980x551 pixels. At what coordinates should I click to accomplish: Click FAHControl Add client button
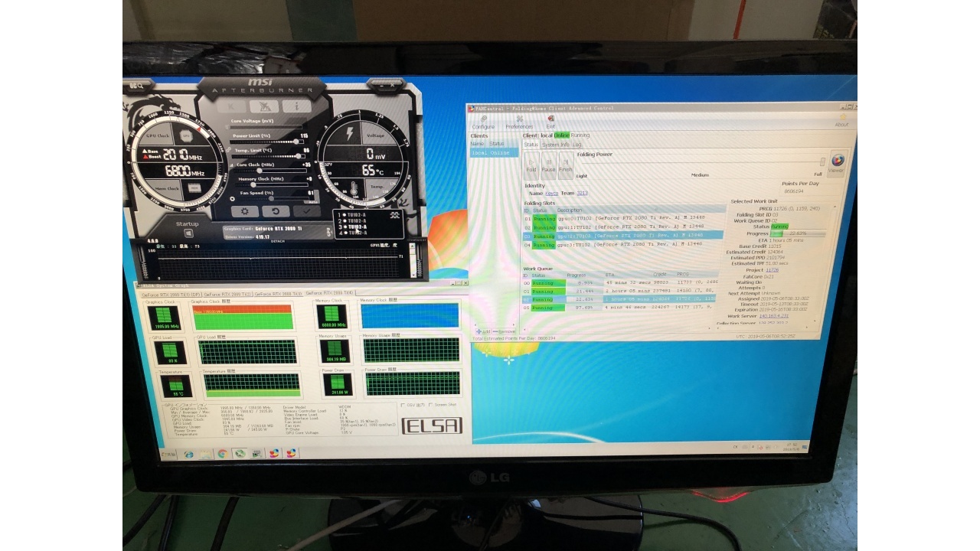point(484,331)
